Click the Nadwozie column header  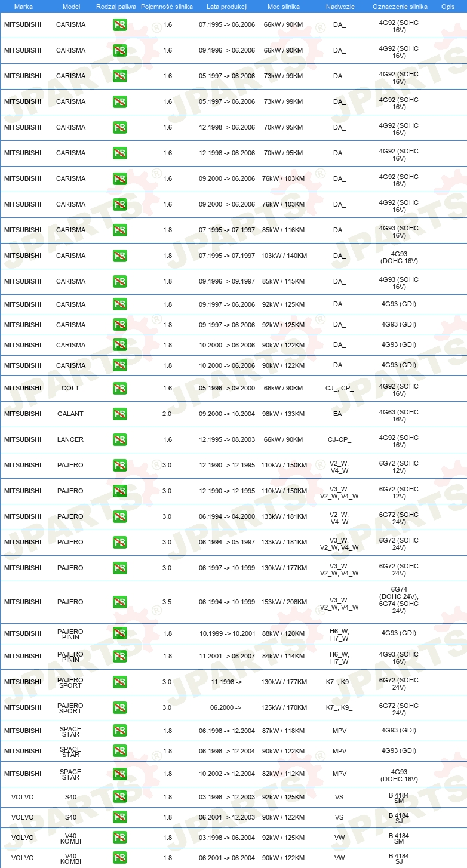340,7
